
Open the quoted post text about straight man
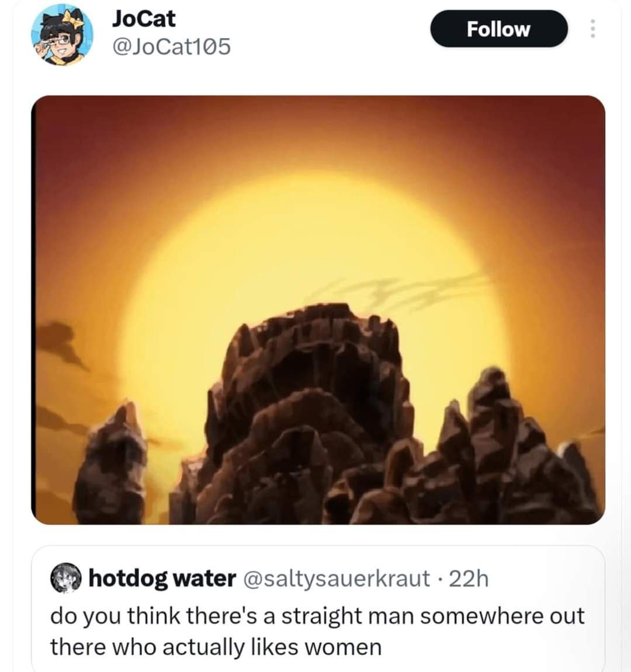[317, 631]
